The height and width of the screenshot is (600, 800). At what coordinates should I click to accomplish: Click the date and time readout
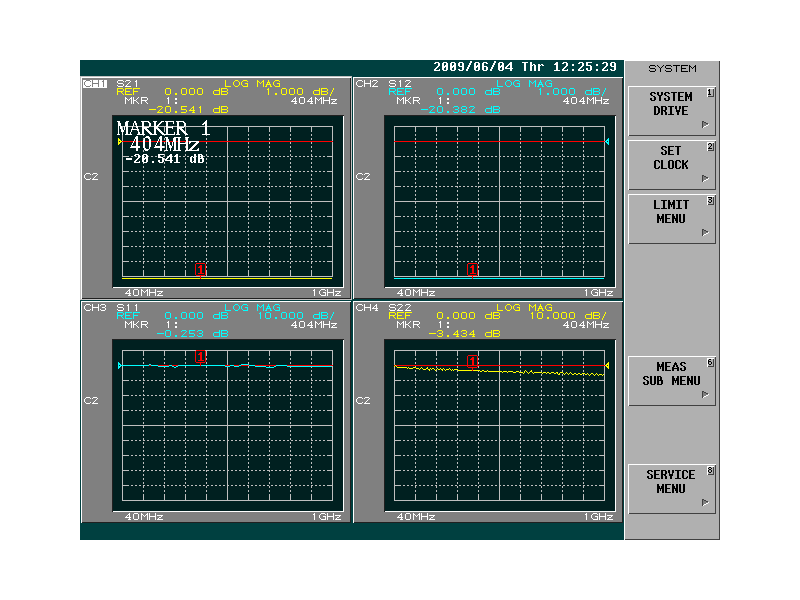pyautogui.click(x=525, y=67)
